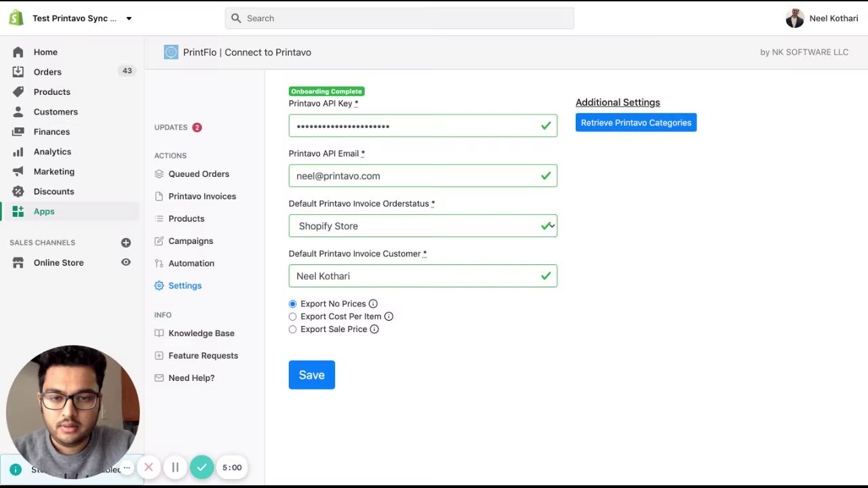868x488 pixels.
Task: Pause the screen recording
Action: [x=175, y=468]
